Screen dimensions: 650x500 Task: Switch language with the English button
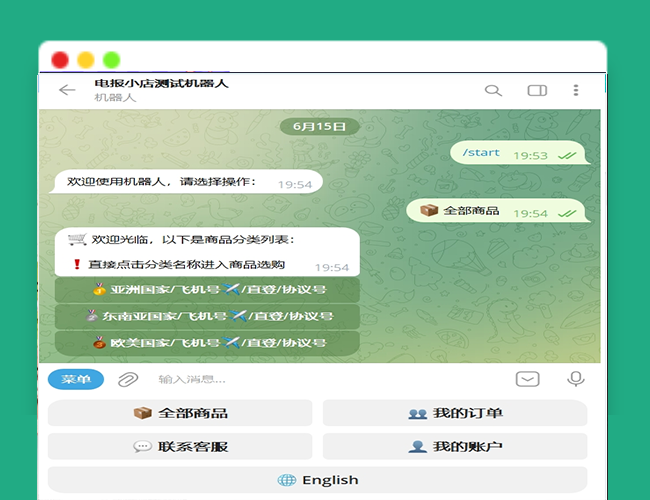[318, 480]
